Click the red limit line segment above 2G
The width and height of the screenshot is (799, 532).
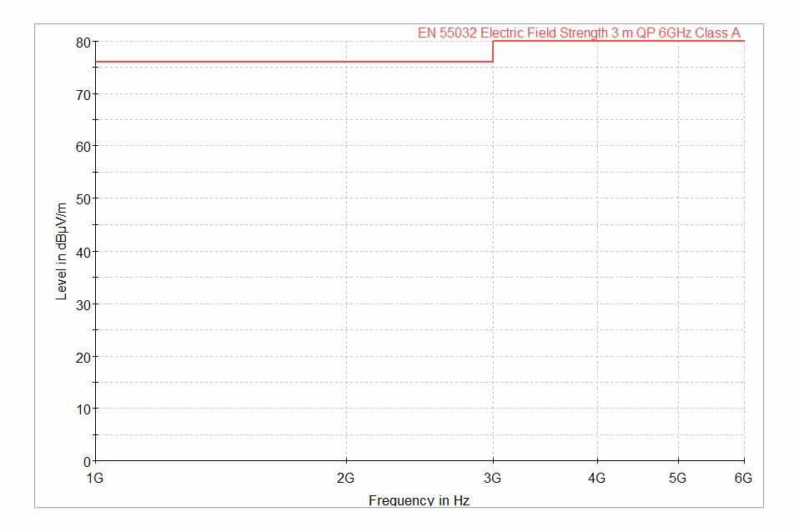(x=346, y=62)
